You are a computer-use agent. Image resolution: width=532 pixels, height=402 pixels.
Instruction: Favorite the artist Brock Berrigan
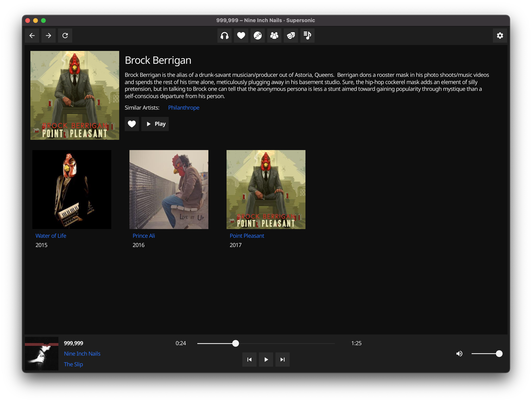132,124
